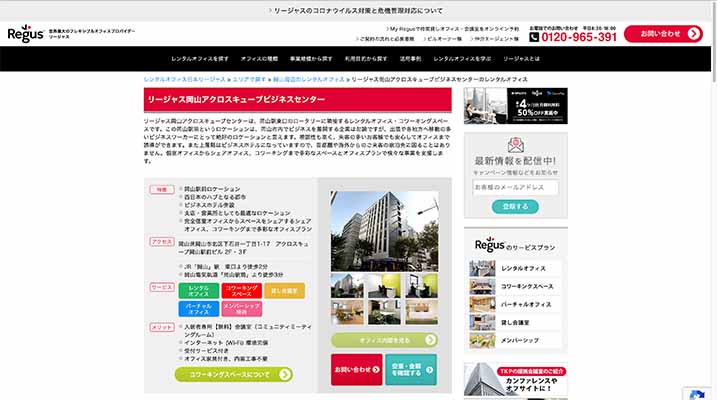
Task: Click the red お問い合わせ button below gallery
Action: click(x=357, y=369)
